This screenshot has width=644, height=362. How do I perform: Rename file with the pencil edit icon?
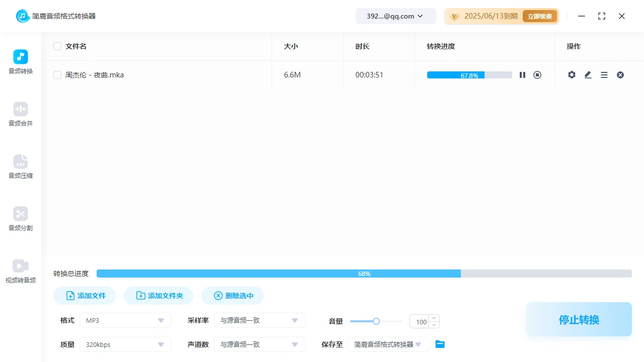(588, 75)
